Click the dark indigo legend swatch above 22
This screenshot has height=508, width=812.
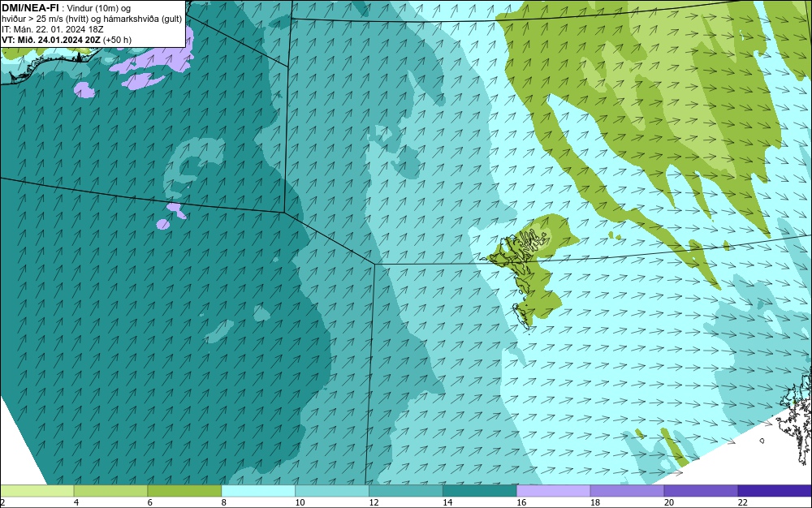pos(775,491)
